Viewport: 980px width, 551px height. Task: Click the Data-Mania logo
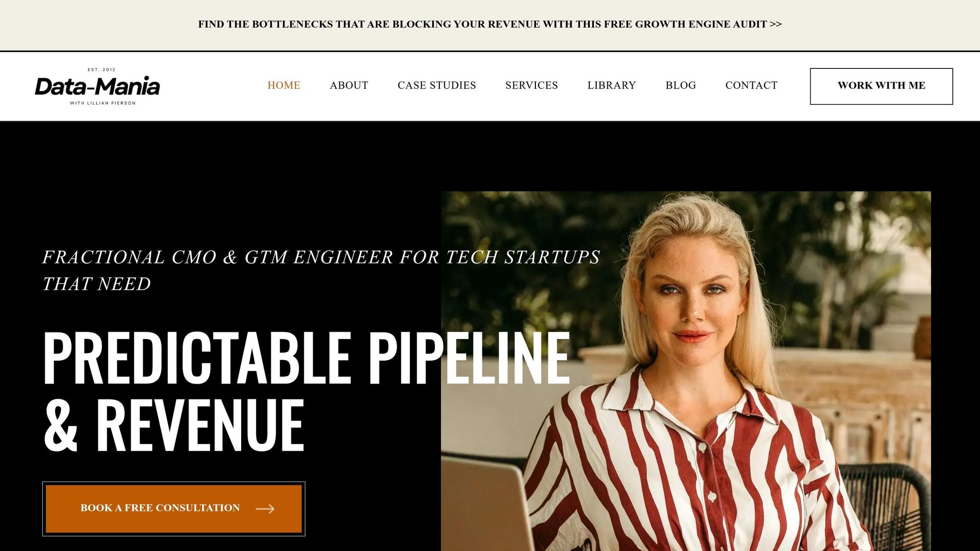click(97, 86)
